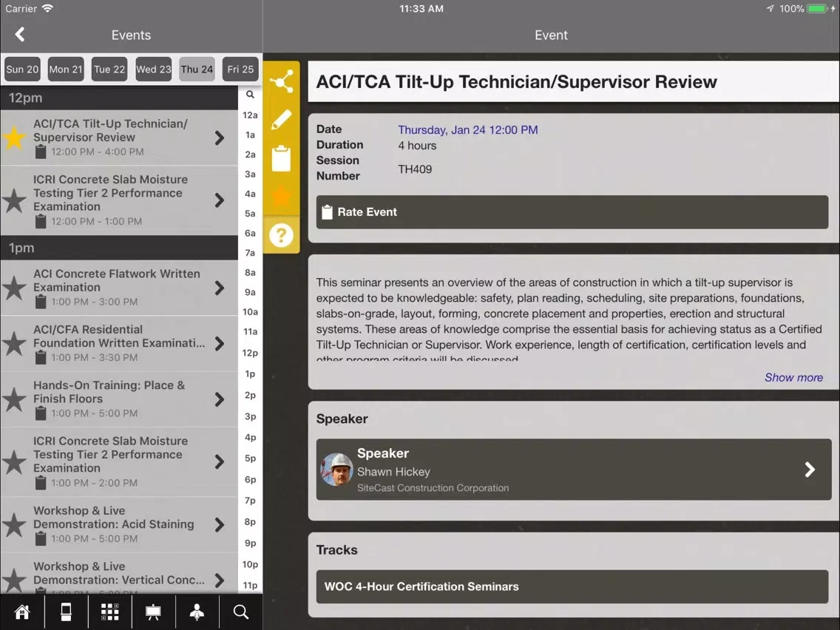
Task: Open WOC 4-Hour Certification Seminars track
Action: 572,586
